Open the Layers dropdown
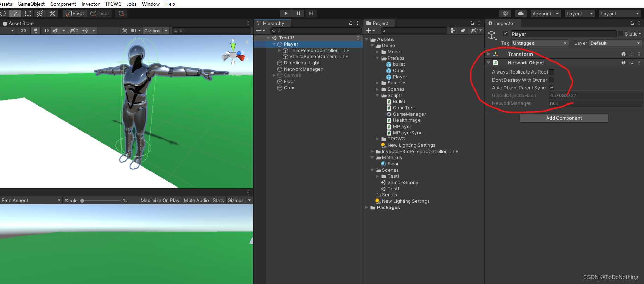Image resolution: width=644 pixels, height=284 pixels. (580, 14)
